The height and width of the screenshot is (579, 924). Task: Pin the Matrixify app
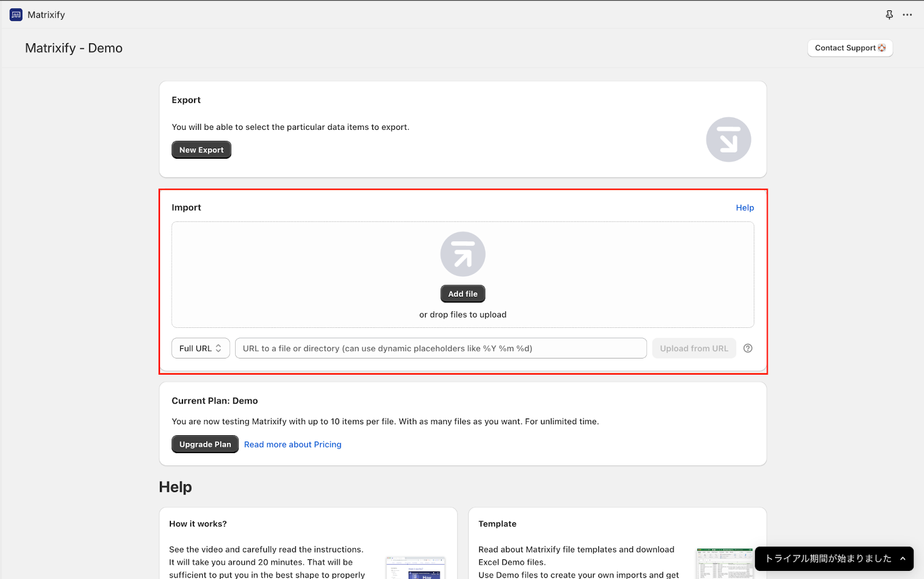(889, 14)
